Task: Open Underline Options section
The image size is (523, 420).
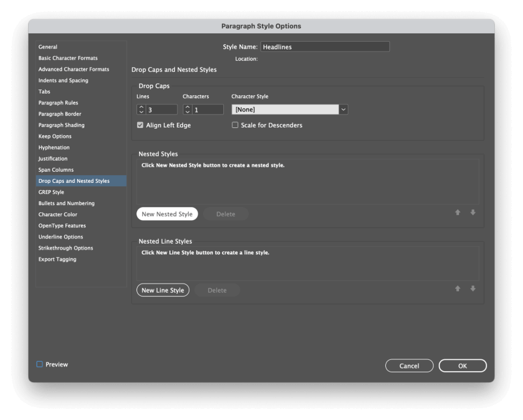Action: pos(81,237)
